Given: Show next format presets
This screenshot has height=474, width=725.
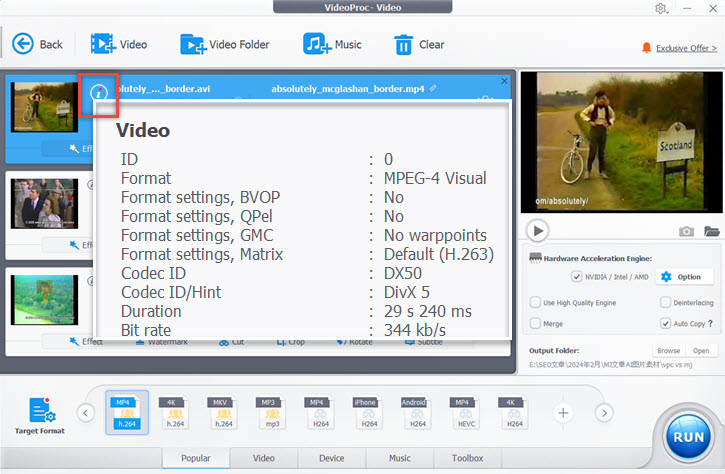Looking at the screenshot, I should point(604,412).
